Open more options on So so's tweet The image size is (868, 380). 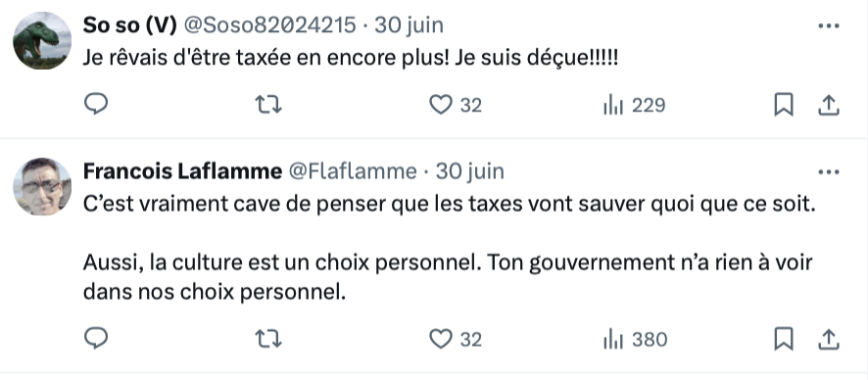coord(829,26)
